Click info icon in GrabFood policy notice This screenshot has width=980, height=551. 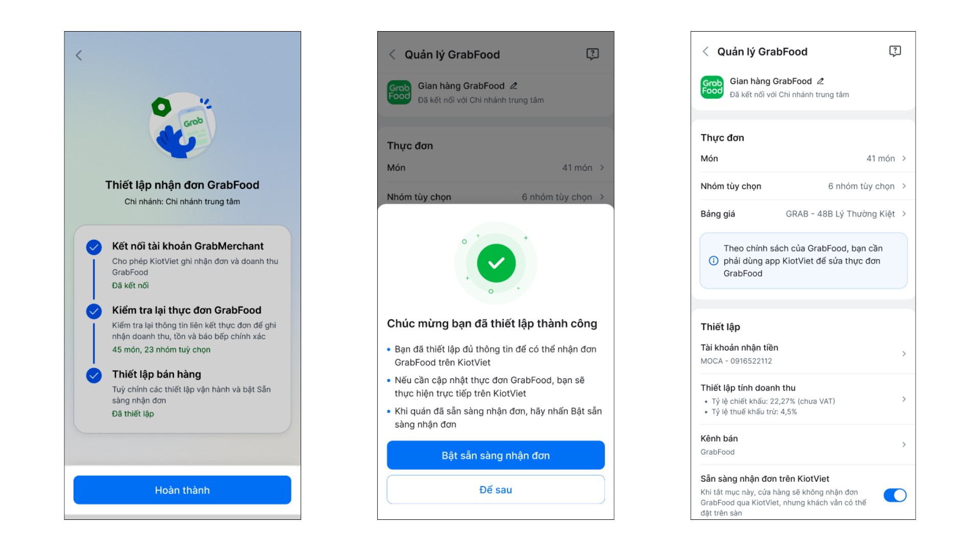coord(714,261)
